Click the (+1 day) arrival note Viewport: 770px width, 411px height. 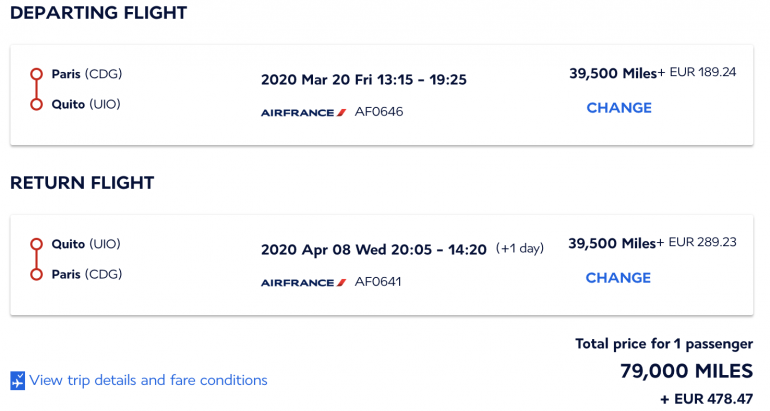tap(520, 249)
